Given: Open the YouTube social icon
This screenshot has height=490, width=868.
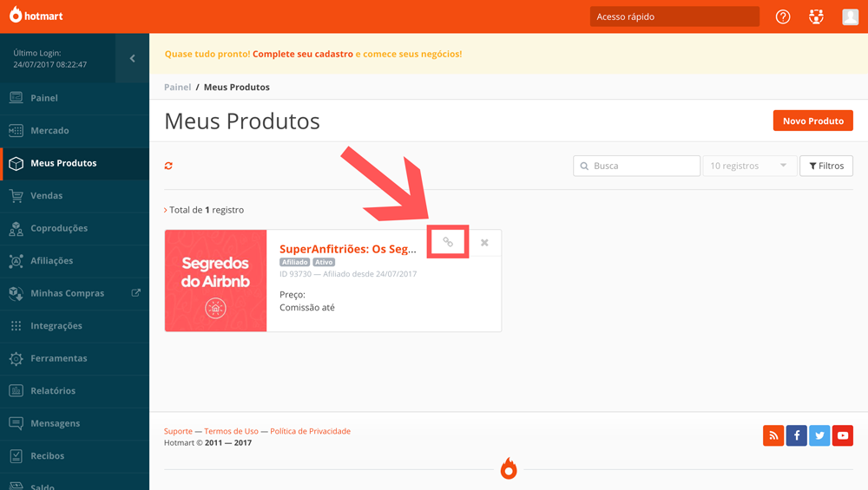Looking at the screenshot, I should [x=843, y=436].
